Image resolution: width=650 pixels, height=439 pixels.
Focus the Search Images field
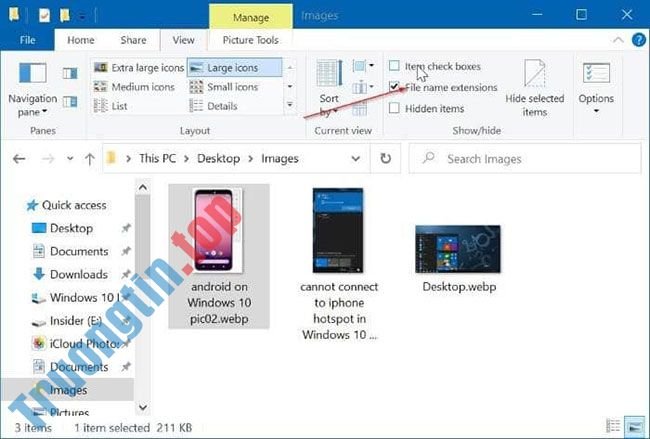pos(525,159)
